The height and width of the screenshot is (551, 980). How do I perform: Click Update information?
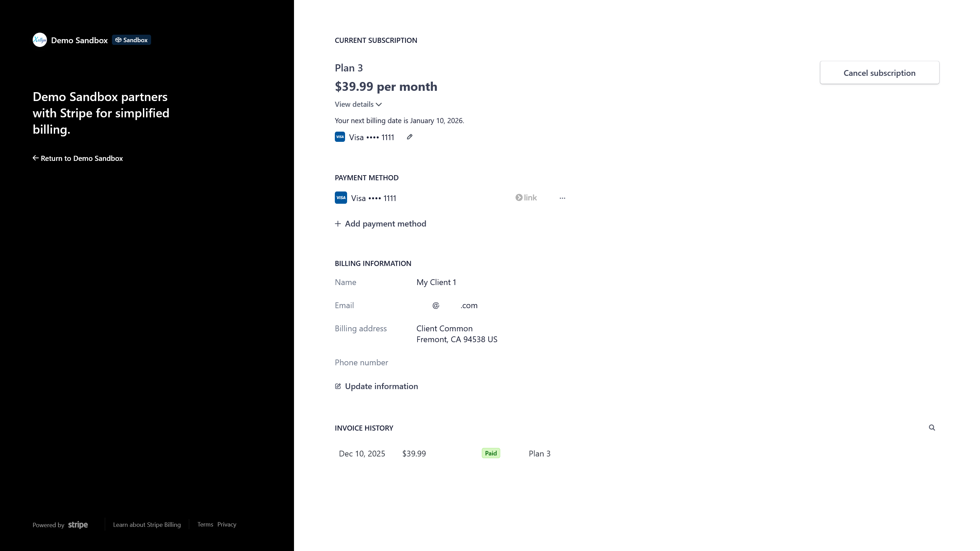[x=376, y=386]
